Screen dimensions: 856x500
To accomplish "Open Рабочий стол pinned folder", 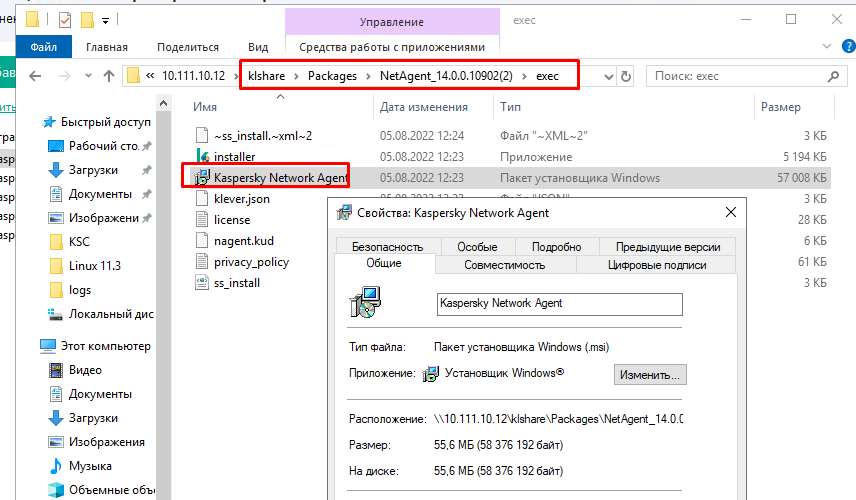I will tap(104, 146).
